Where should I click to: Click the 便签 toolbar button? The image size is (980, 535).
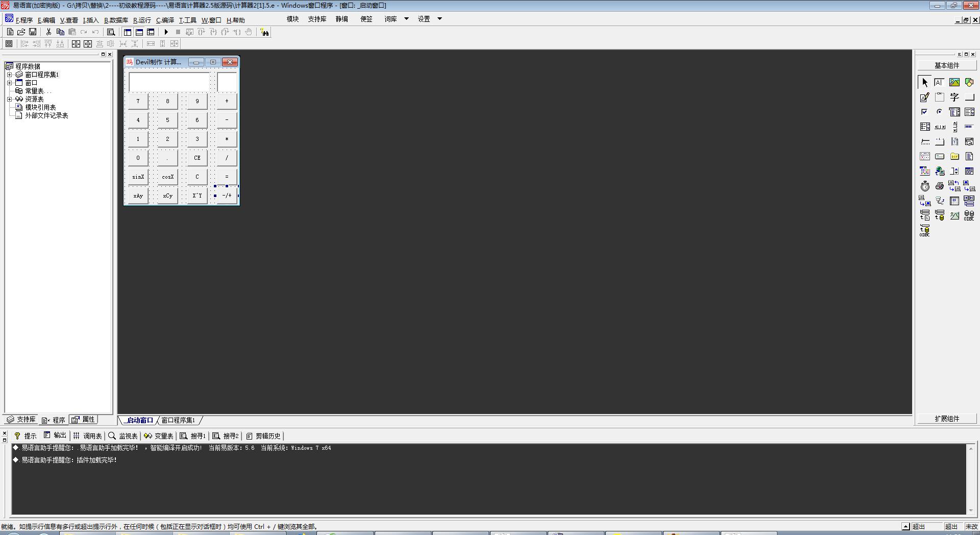(366, 19)
